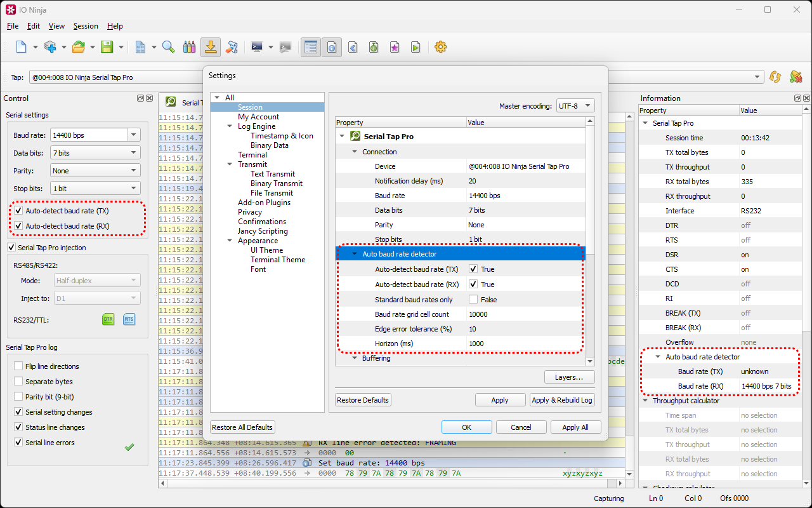This screenshot has width=812, height=508.
Task: Click the Apply & Rebuild Log button
Action: point(561,400)
